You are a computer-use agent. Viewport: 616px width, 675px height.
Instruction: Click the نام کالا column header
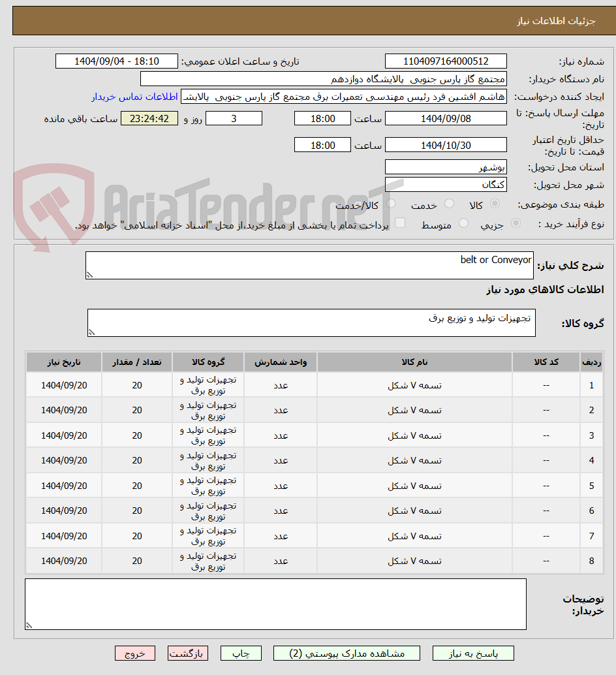click(x=414, y=362)
